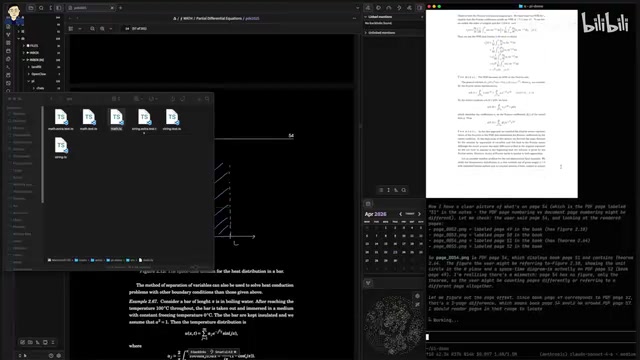640x360 pixels.
Task: Select the string.ts file in Finder
Action: [61, 148]
